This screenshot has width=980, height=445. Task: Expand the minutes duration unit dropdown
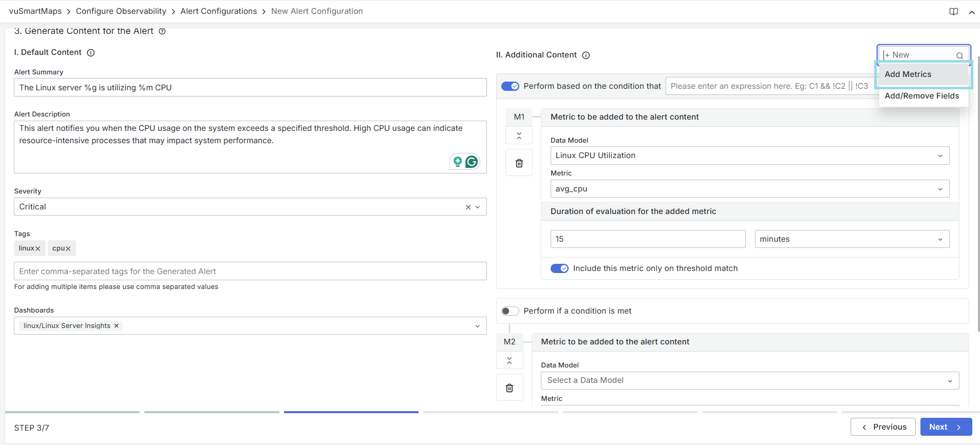852,239
